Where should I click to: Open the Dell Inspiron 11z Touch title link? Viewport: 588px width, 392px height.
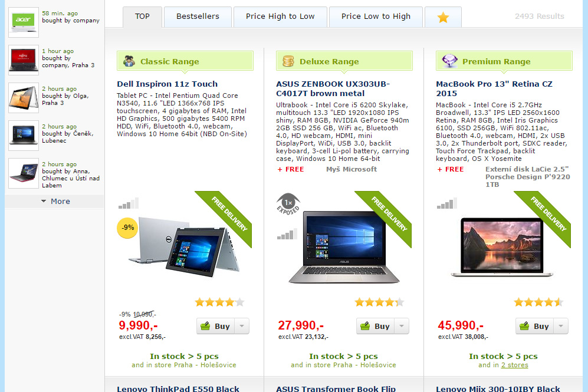pyautogui.click(x=167, y=84)
